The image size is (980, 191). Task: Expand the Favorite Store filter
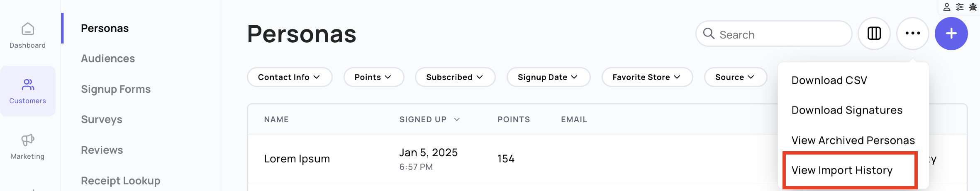pyautogui.click(x=647, y=77)
